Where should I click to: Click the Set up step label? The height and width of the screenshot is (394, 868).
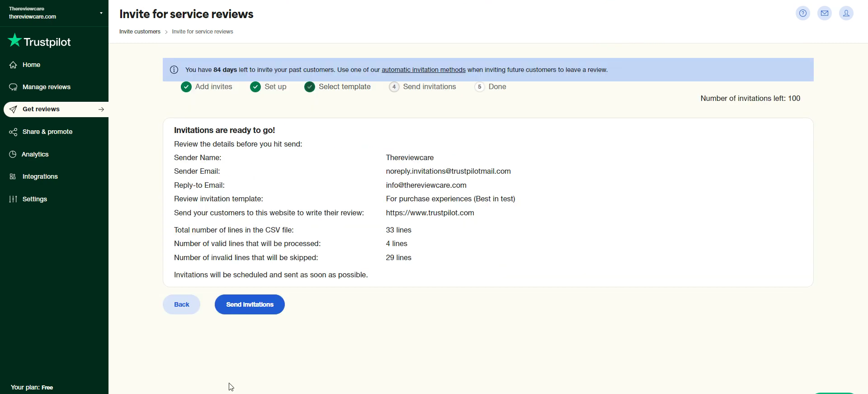275,87
